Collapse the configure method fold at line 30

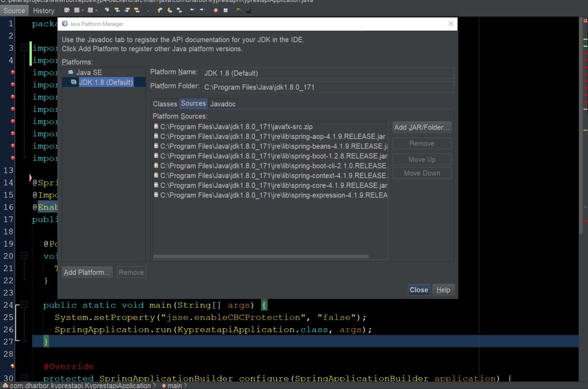[24, 378]
